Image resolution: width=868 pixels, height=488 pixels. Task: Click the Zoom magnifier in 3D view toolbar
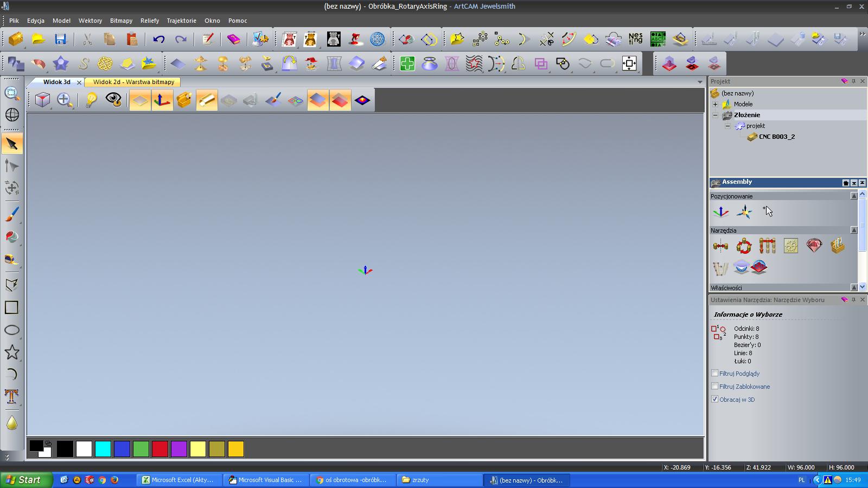(65, 100)
